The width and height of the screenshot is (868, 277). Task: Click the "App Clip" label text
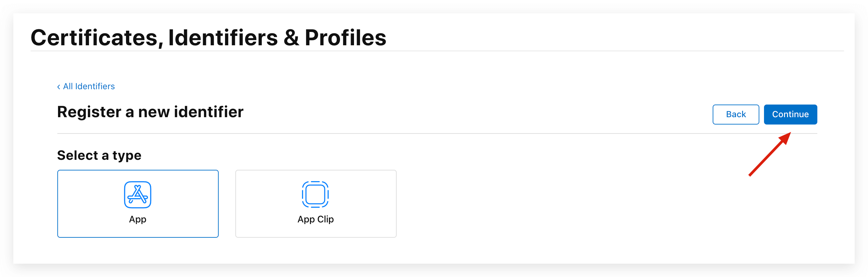(x=315, y=219)
